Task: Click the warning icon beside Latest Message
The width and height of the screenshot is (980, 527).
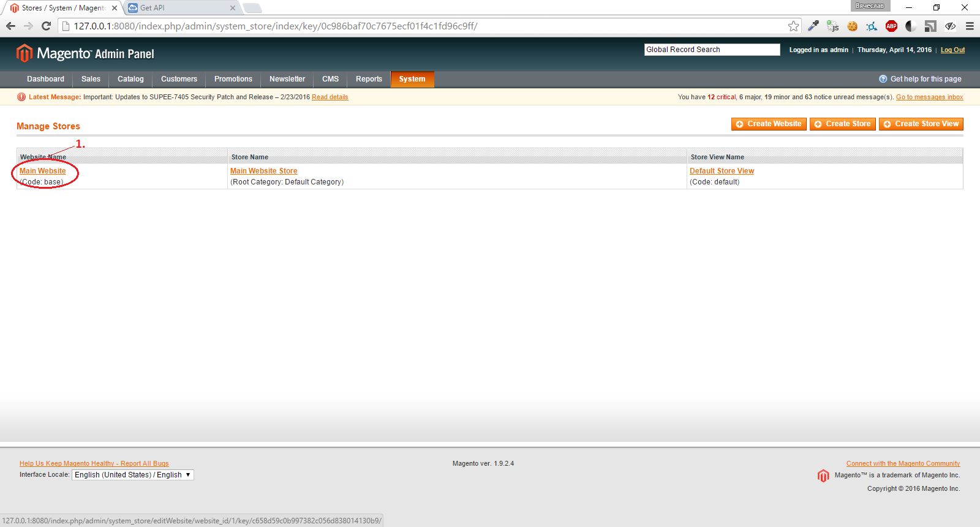Action: pos(21,97)
